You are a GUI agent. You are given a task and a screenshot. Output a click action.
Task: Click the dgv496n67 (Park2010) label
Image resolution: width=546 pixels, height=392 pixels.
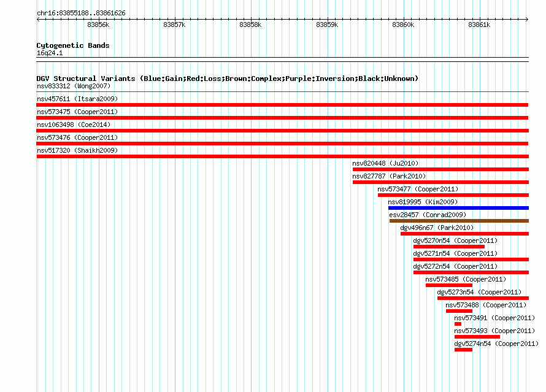coord(437,228)
